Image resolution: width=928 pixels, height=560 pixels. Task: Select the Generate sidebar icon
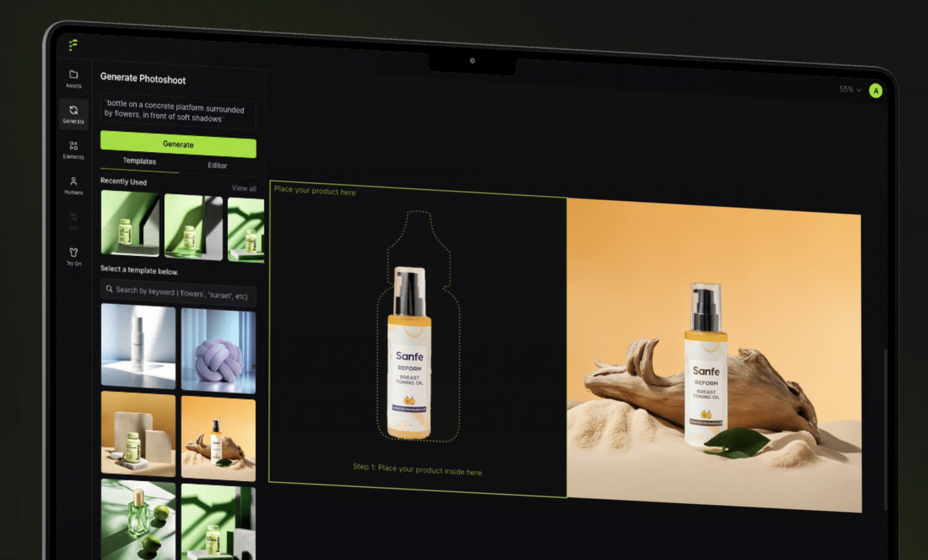coord(73,110)
